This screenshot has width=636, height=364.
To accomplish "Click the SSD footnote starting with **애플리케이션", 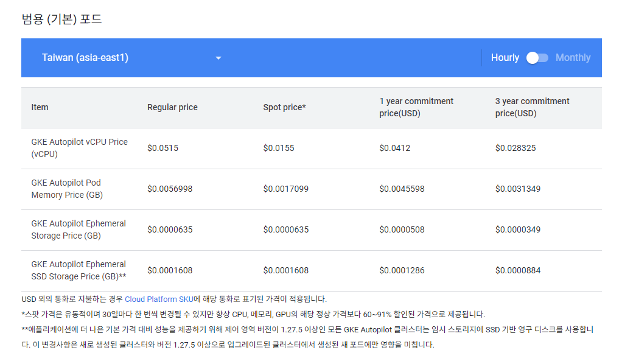I will coord(307,337).
